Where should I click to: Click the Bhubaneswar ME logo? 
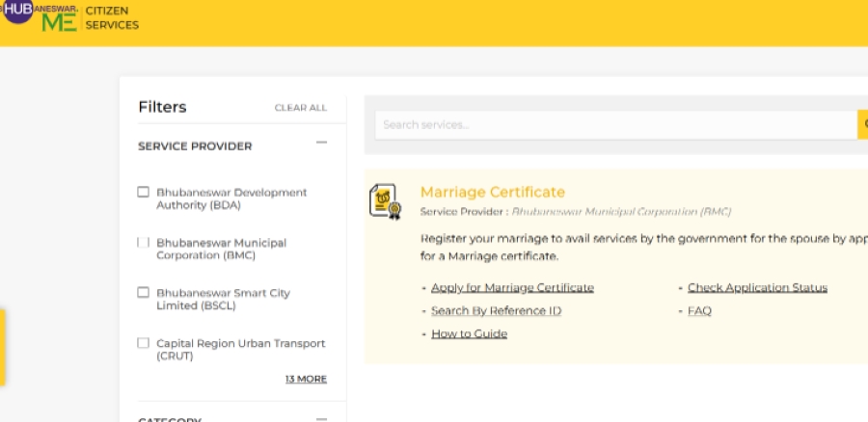[x=39, y=15]
